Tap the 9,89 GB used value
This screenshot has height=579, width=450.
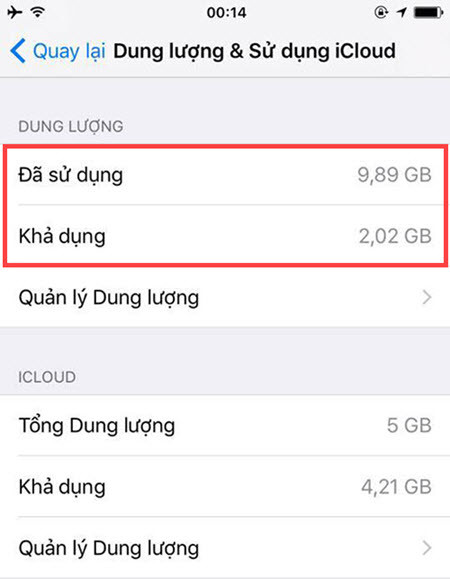394,175
